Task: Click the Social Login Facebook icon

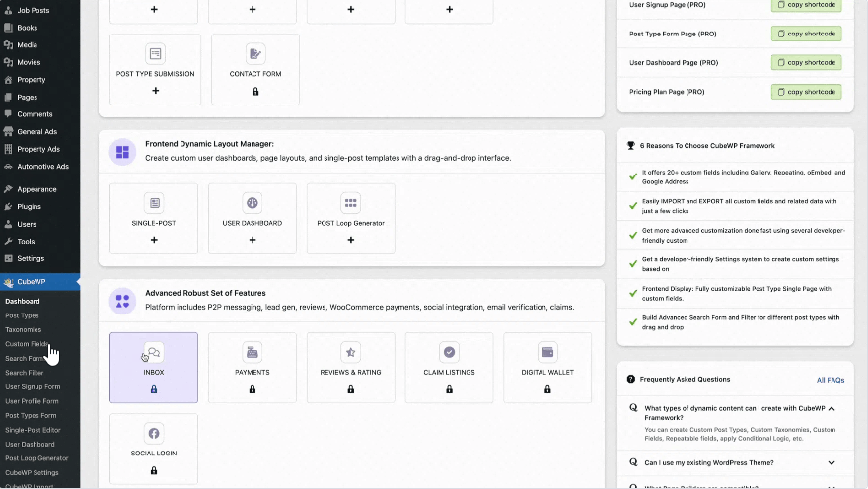Action: point(154,433)
